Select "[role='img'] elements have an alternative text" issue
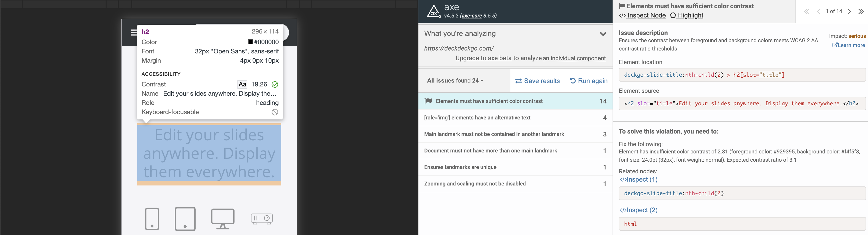Viewport: 868px width, 235px height. pyautogui.click(x=515, y=118)
